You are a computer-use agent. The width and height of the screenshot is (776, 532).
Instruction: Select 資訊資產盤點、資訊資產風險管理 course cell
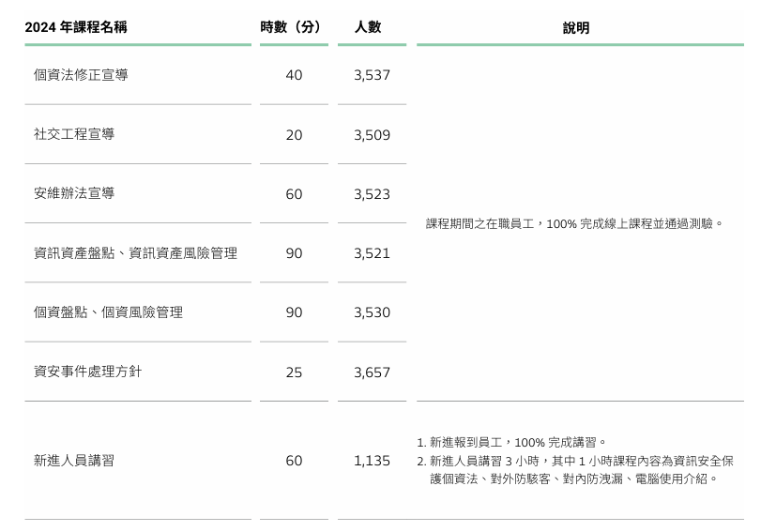pos(135,253)
